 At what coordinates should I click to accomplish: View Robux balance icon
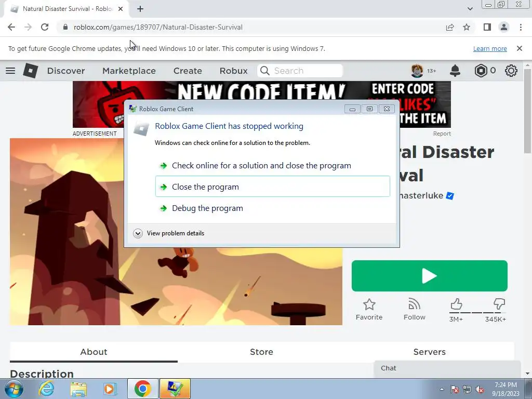(481, 71)
